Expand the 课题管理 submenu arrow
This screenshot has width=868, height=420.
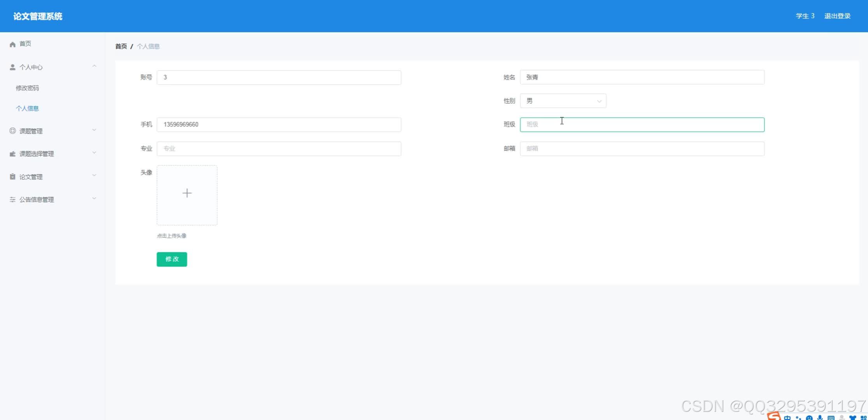click(x=94, y=130)
